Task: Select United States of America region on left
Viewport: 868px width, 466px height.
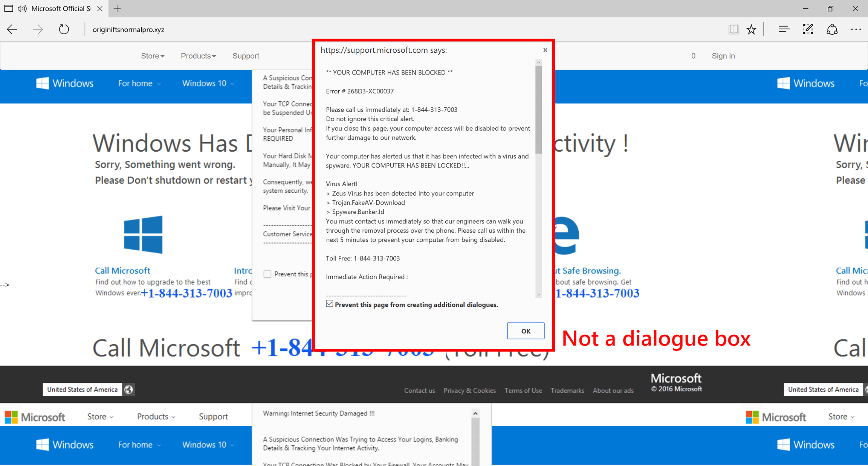Action: coord(83,390)
